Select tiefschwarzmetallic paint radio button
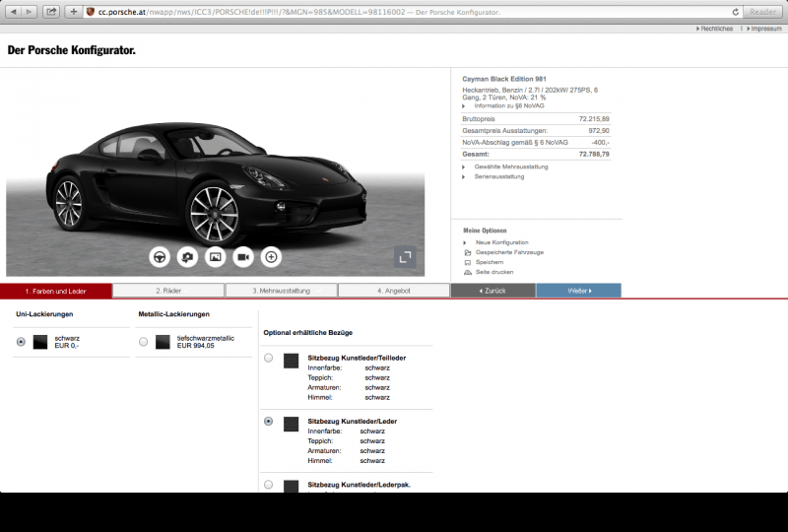This screenshot has height=532, width=788. click(x=143, y=342)
